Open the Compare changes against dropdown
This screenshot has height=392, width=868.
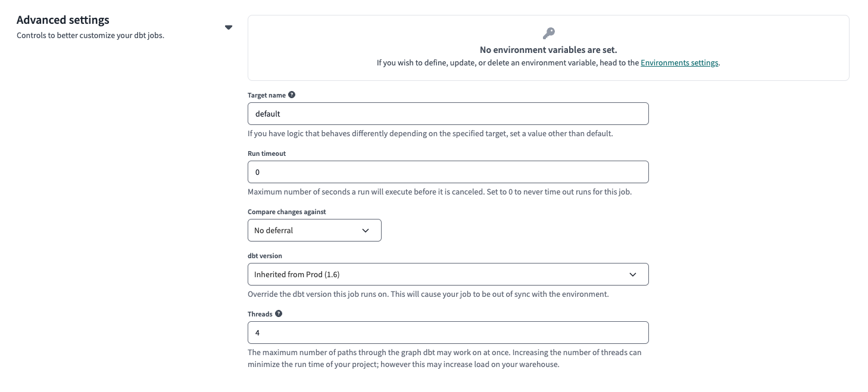314,230
